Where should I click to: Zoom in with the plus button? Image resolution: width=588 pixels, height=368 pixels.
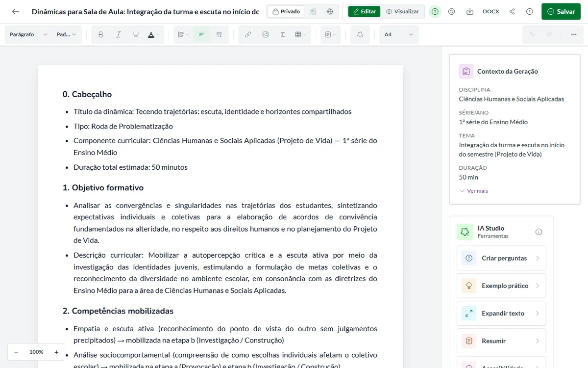tap(56, 352)
